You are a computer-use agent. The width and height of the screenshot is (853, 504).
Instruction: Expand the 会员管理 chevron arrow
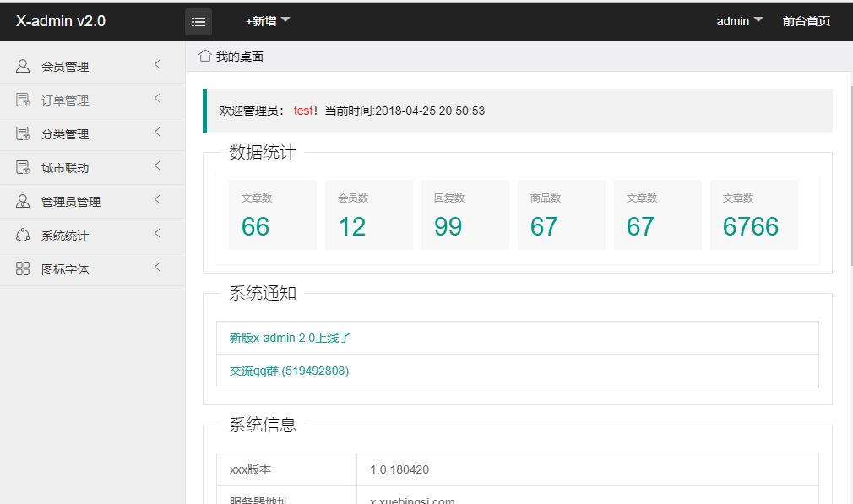[x=157, y=65]
